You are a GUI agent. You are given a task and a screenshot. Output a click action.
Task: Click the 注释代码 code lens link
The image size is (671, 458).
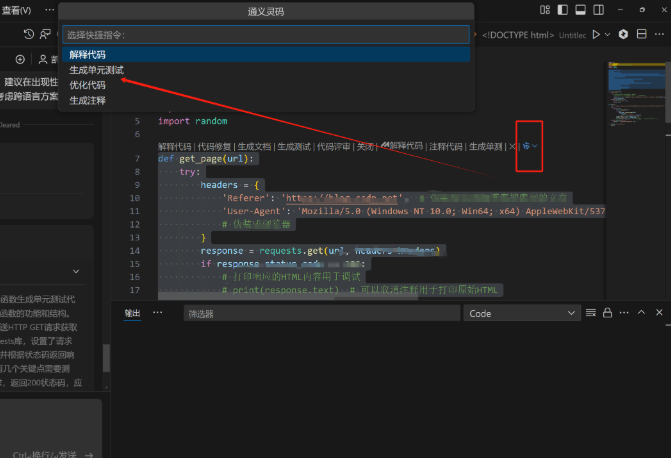tap(445, 146)
